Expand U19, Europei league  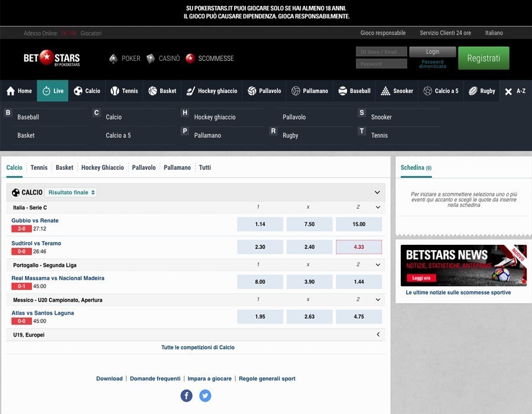pos(378,335)
